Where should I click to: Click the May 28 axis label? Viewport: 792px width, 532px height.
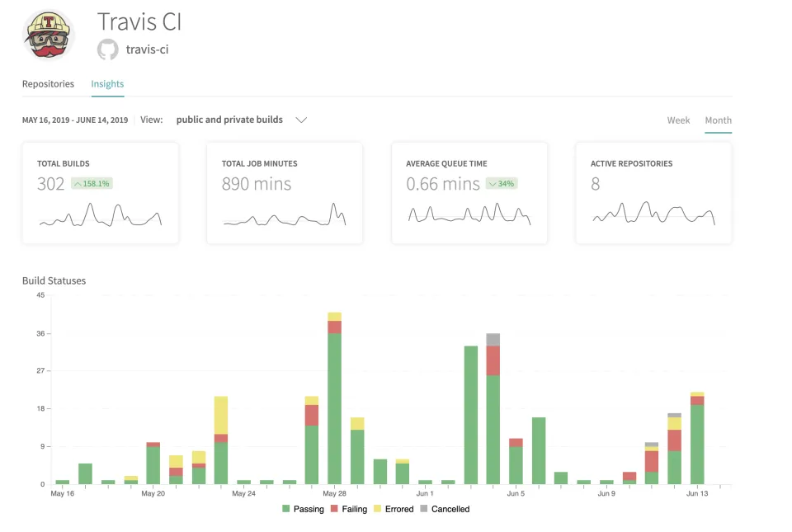[334, 493]
